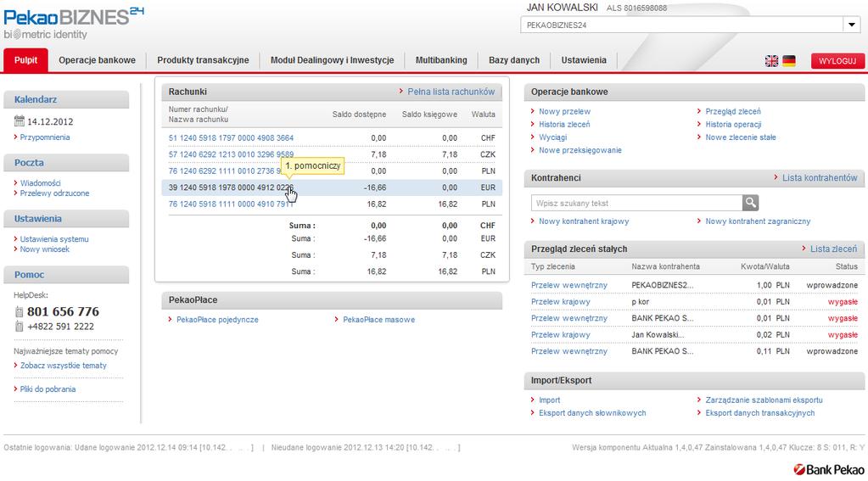
Task: Click the phone icon next to +4822 591 2222
Action: 20,327
